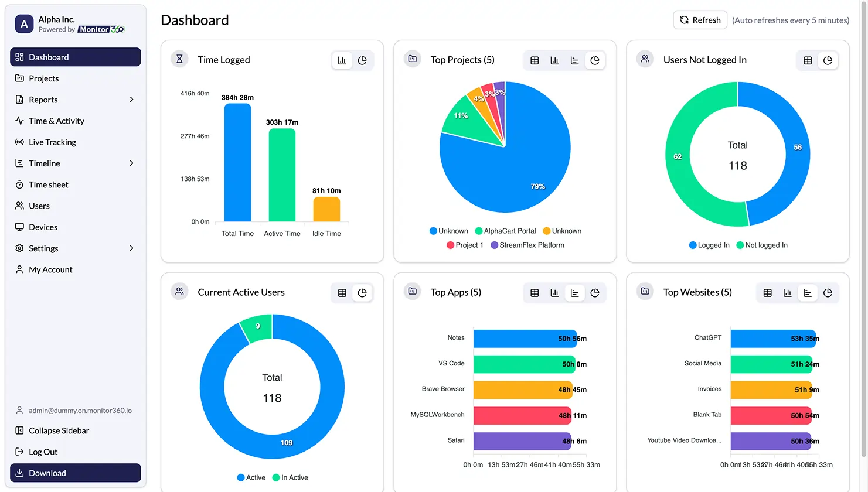Click the Download icon in the sidebar
Image resolution: width=868 pixels, height=492 pixels.
(x=21, y=473)
